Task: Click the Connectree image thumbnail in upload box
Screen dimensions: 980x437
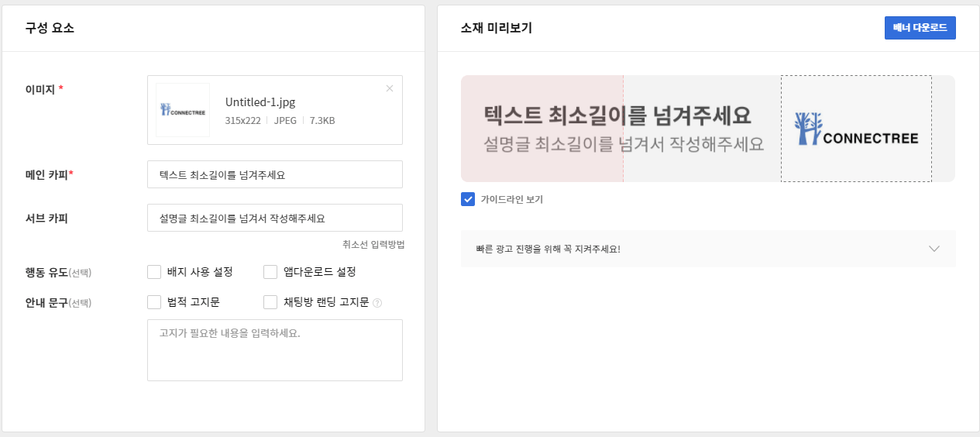Action: coord(183,110)
